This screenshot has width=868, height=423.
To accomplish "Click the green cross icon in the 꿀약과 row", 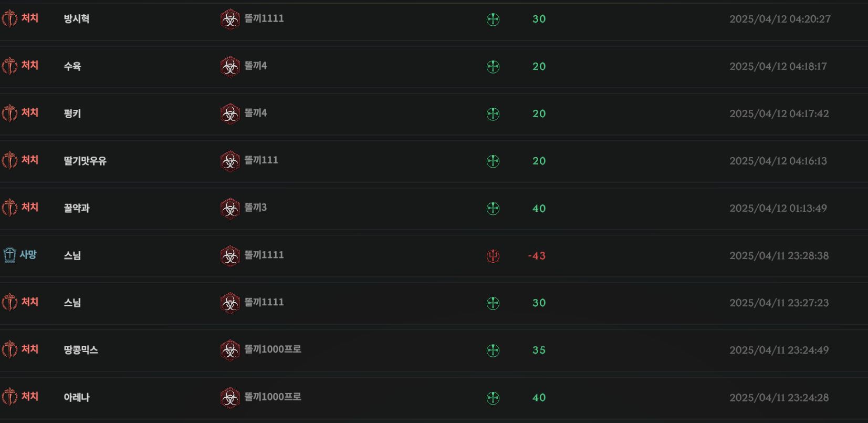I will click(x=493, y=209).
